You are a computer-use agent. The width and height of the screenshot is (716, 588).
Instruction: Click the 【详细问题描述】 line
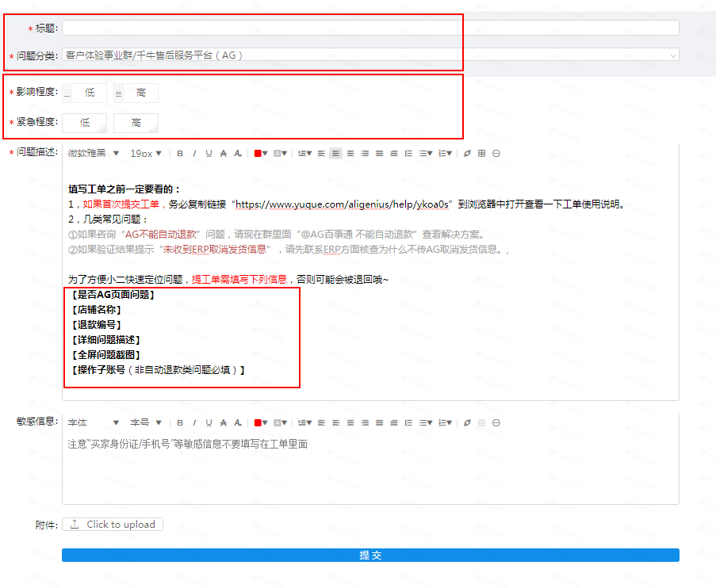coord(105,340)
